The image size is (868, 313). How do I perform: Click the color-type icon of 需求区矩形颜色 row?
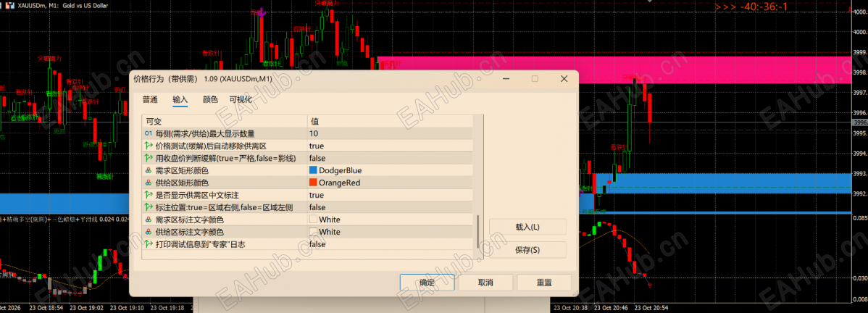tap(148, 170)
